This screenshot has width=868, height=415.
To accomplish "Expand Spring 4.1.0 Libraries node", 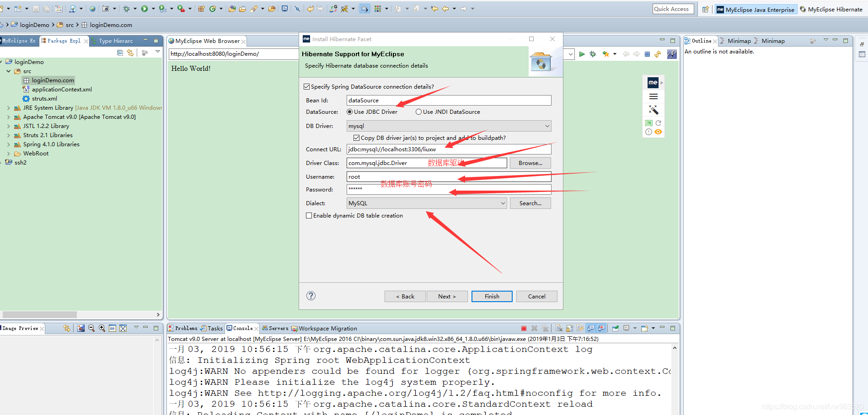I will 8,144.
